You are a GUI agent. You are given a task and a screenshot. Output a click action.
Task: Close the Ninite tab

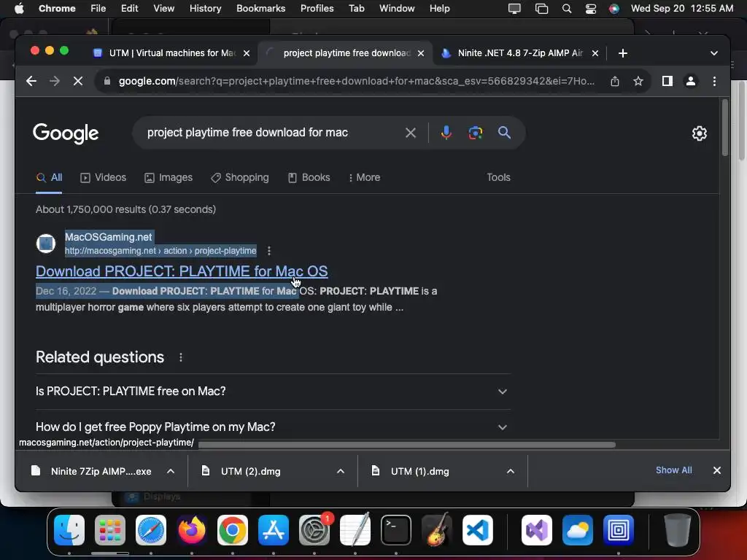click(x=595, y=53)
